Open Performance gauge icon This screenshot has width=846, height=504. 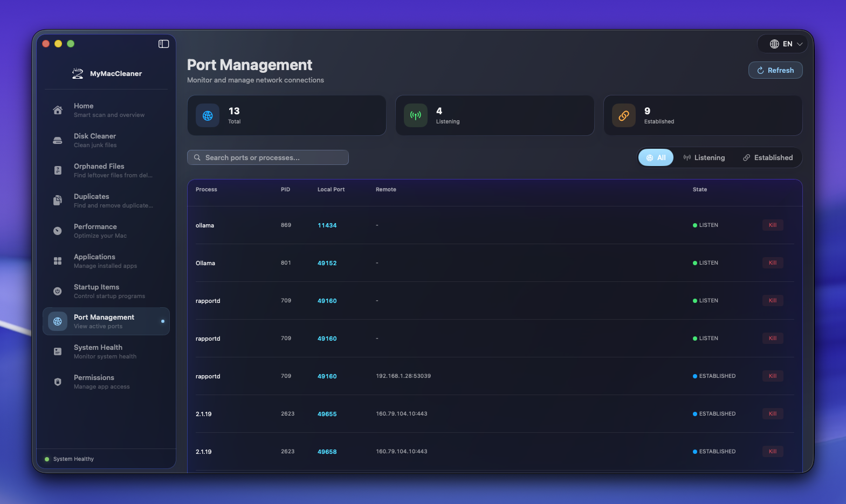58,231
